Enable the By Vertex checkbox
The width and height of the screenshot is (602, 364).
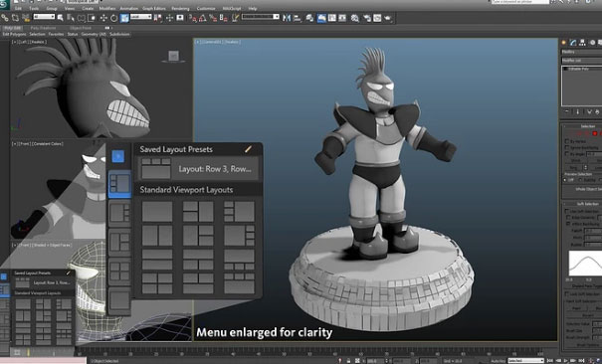tap(567, 141)
